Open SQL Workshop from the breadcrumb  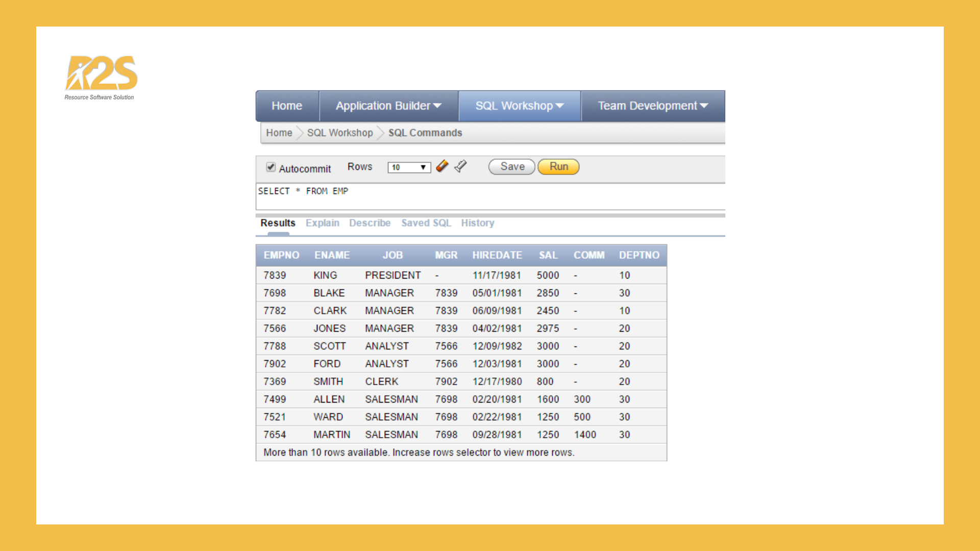click(340, 133)
